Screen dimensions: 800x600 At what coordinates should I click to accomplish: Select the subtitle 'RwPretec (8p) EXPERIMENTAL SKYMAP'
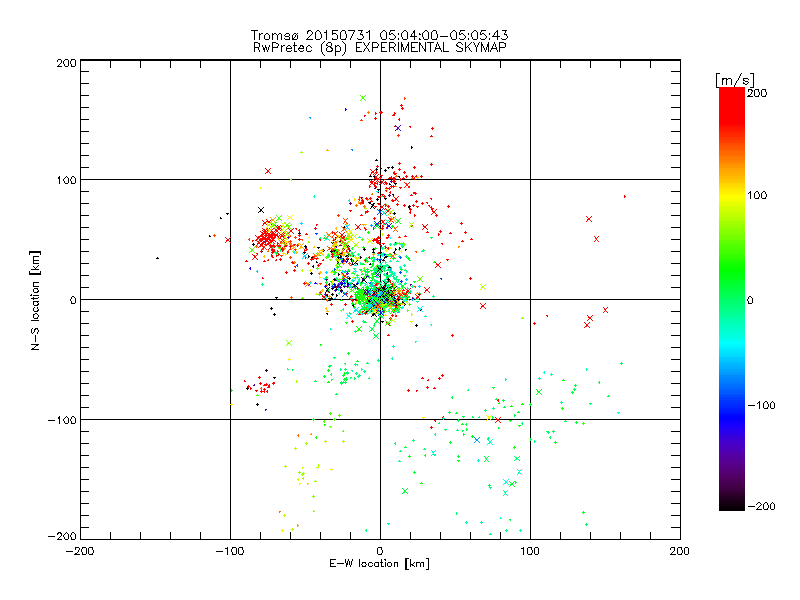tap(380, 48)
